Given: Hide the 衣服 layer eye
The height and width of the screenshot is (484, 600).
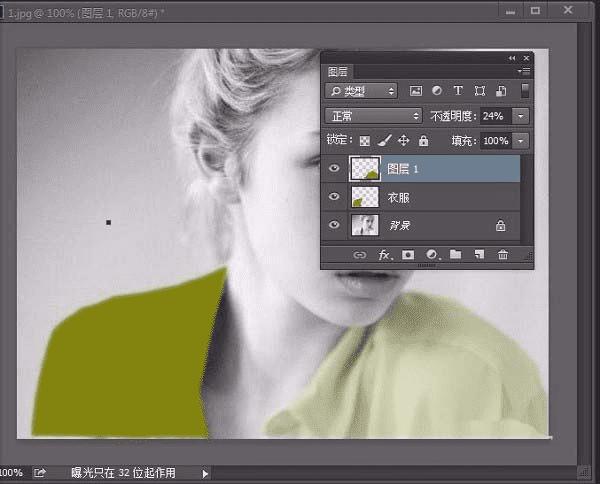Looking at the screenshot, I should coord(334,196).
